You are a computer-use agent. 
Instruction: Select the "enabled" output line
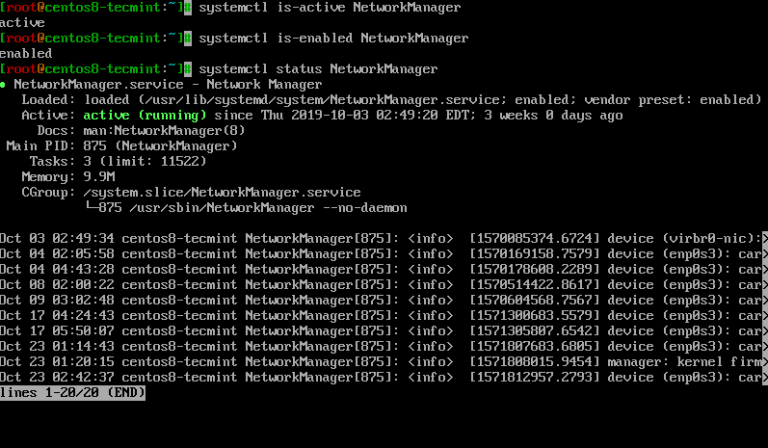[26, 54]
